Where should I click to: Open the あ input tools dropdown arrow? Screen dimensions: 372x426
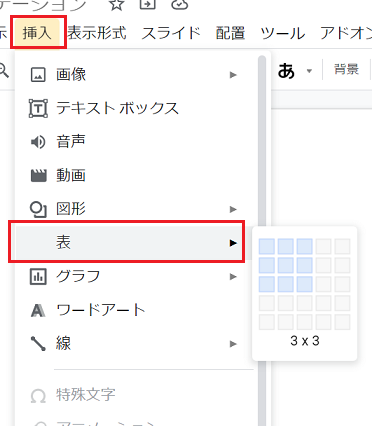(309, 71)
